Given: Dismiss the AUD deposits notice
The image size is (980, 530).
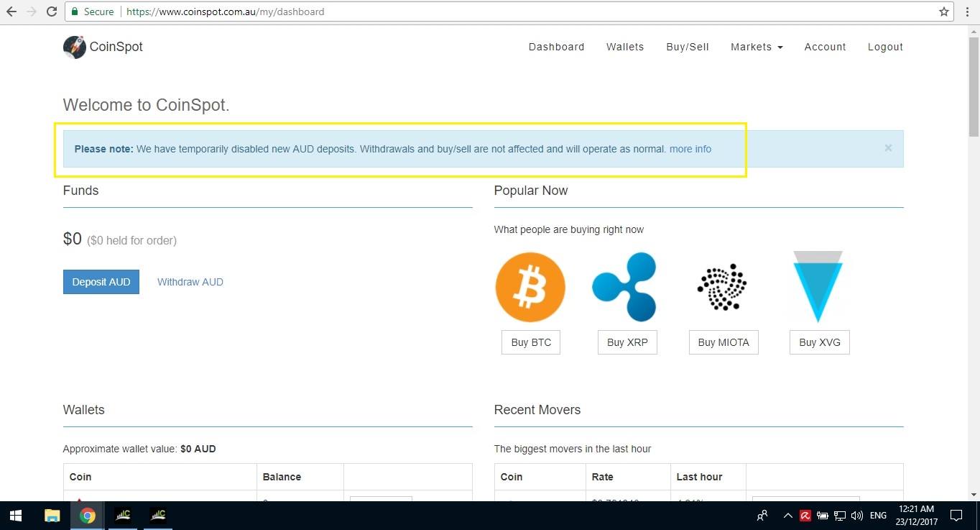Looking at the screenshot, I should pos(888,148).
